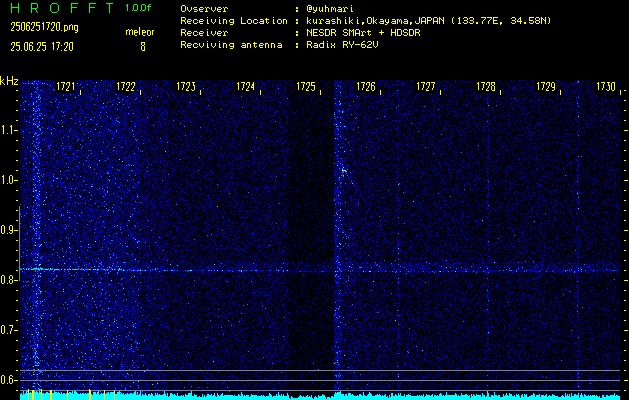The height and width of the screenshot is (400, 629).
Task: Click the 1730 time marker
Action: 606,87
